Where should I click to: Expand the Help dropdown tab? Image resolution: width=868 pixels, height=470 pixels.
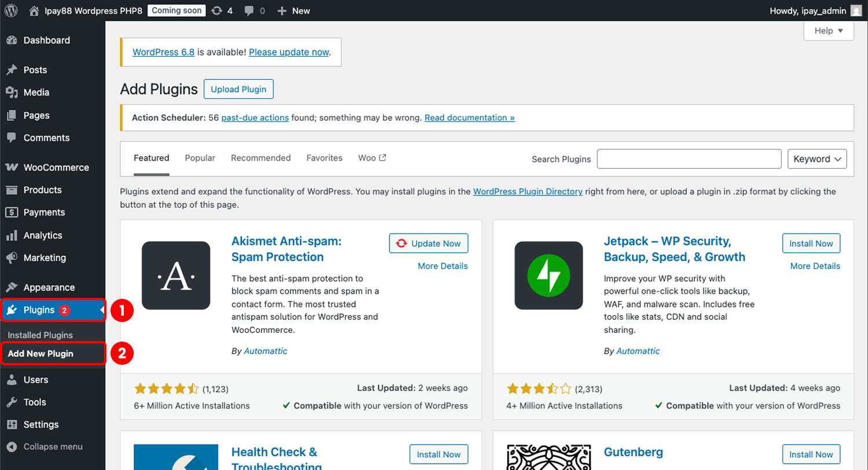[x=829, y=31]
